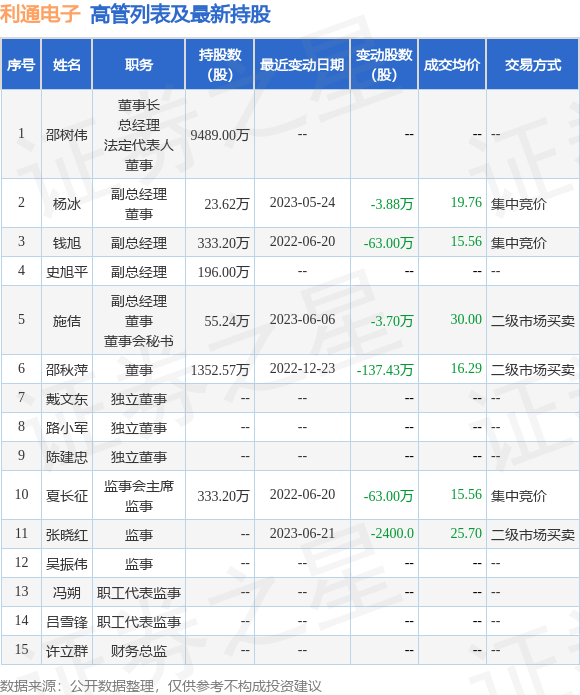The image size is (580, 695).
Task: Click the holding value 23.62万
Action: click(227, 203)
